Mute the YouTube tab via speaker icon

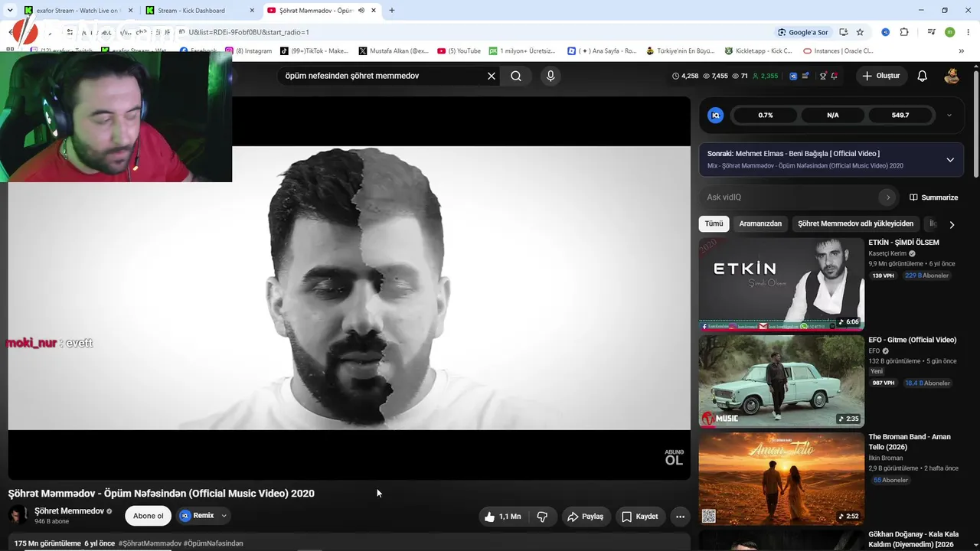tap(361, 11)
